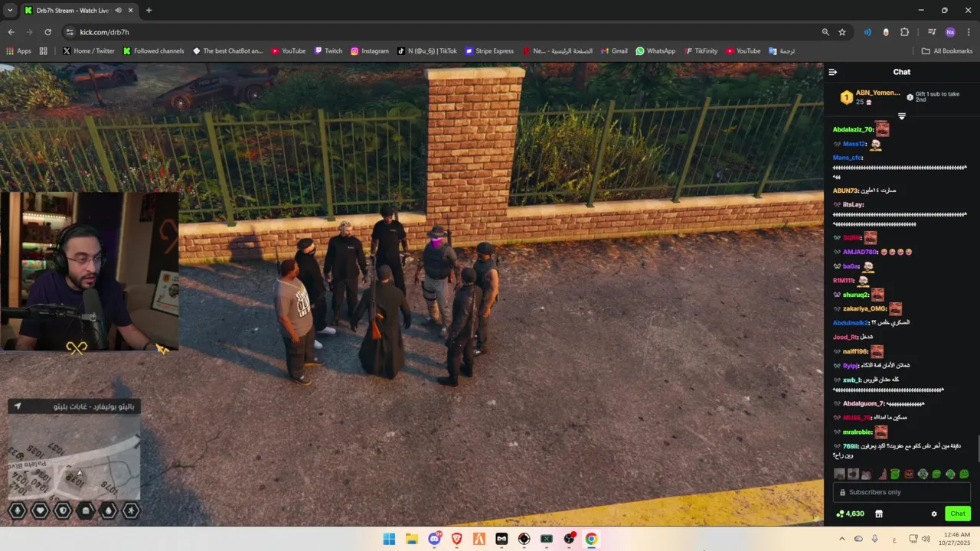
Task: Pick the last green frog emote
Action: tap(964, 474)
